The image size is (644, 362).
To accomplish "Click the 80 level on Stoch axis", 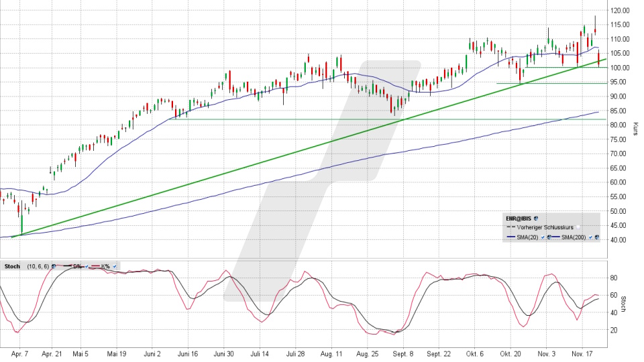I will (612, 277).
